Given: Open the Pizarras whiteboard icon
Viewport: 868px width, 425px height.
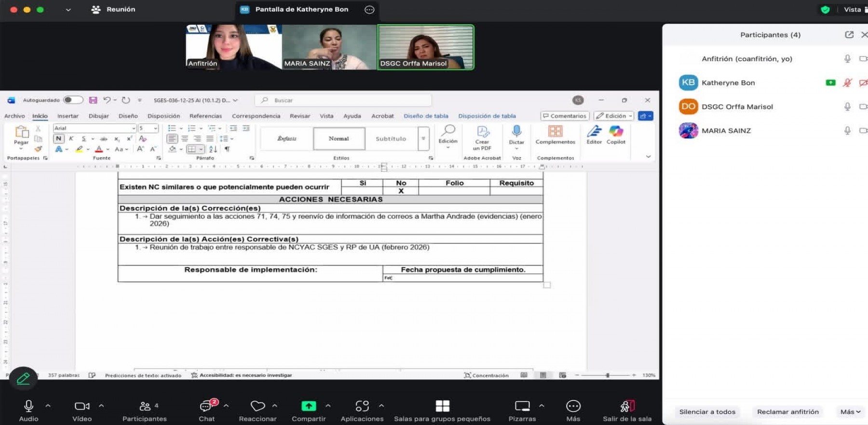Looking at the screenshot, I should click(x=522, y=406).
